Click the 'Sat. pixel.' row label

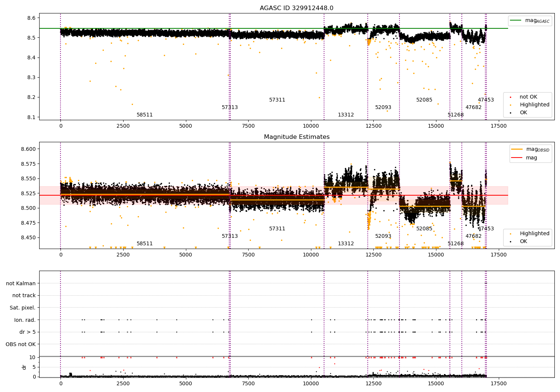pyautogui.click(x=23, y=308)
